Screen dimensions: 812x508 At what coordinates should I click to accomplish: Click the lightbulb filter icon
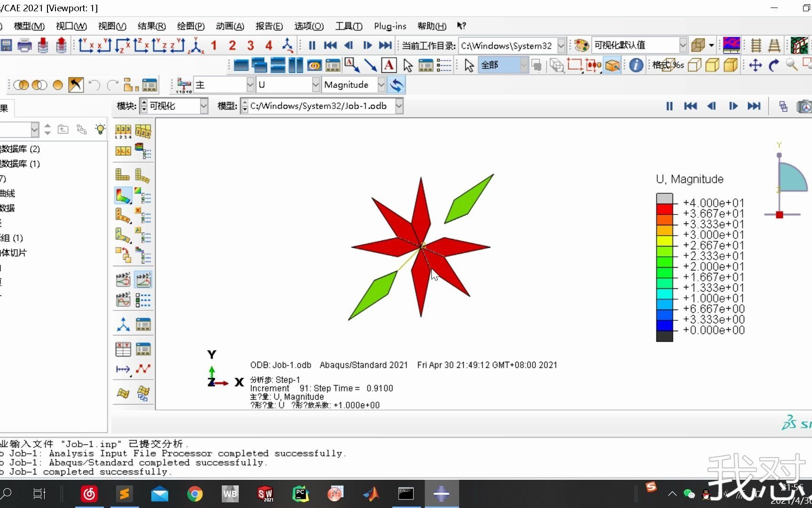[x=100, y=129]
